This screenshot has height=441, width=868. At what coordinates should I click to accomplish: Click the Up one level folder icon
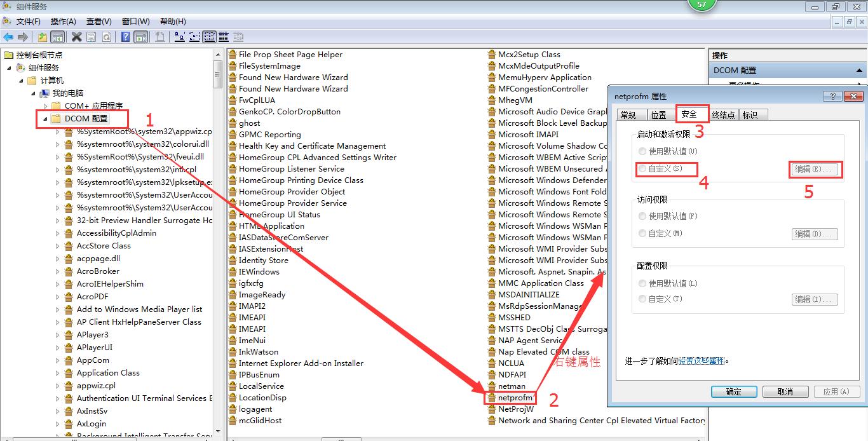click(x=43, y=37)
